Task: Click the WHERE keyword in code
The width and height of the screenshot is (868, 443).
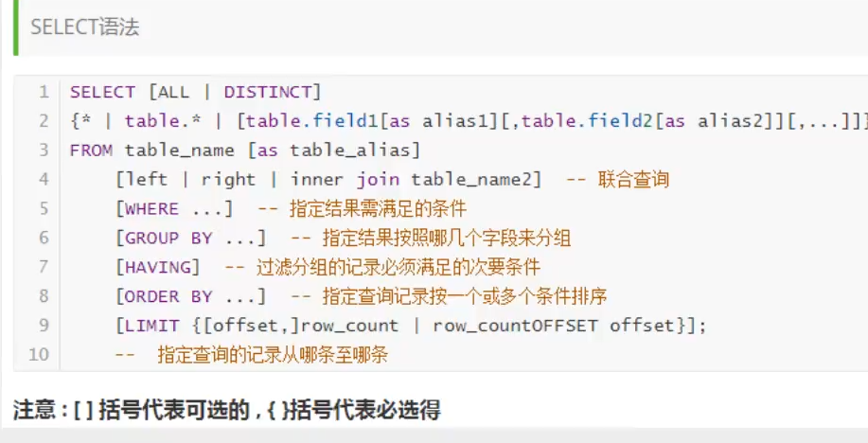Action: (151, 208)
